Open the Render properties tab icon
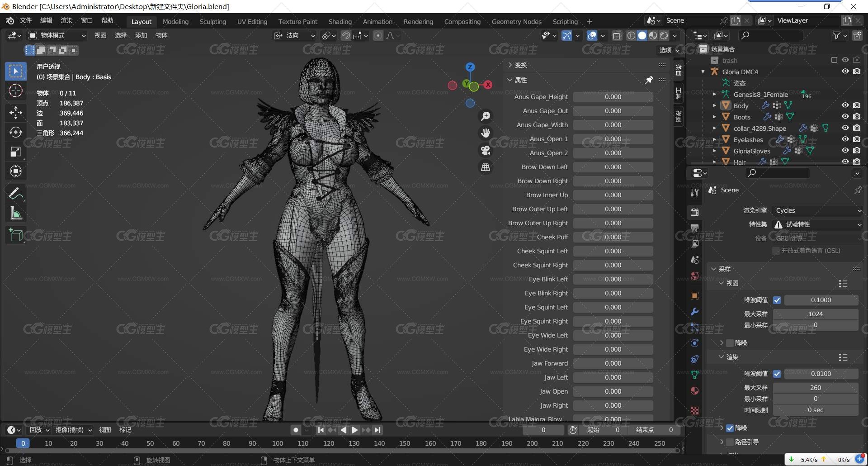 [695, 212]
